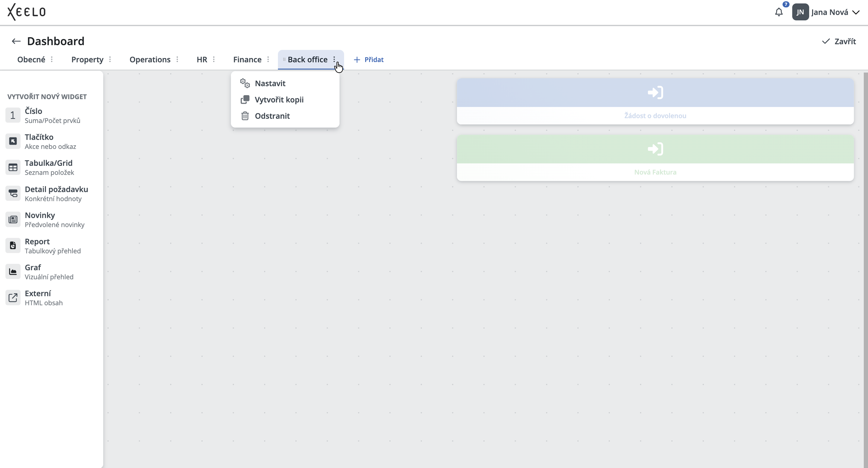Viewport: 868px width, 468px height.
Task: Select the Novinky widget icon
Action: coord(13,220)
